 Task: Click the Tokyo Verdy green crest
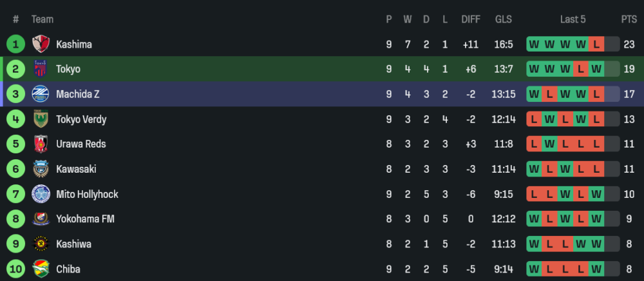(41, 119)
